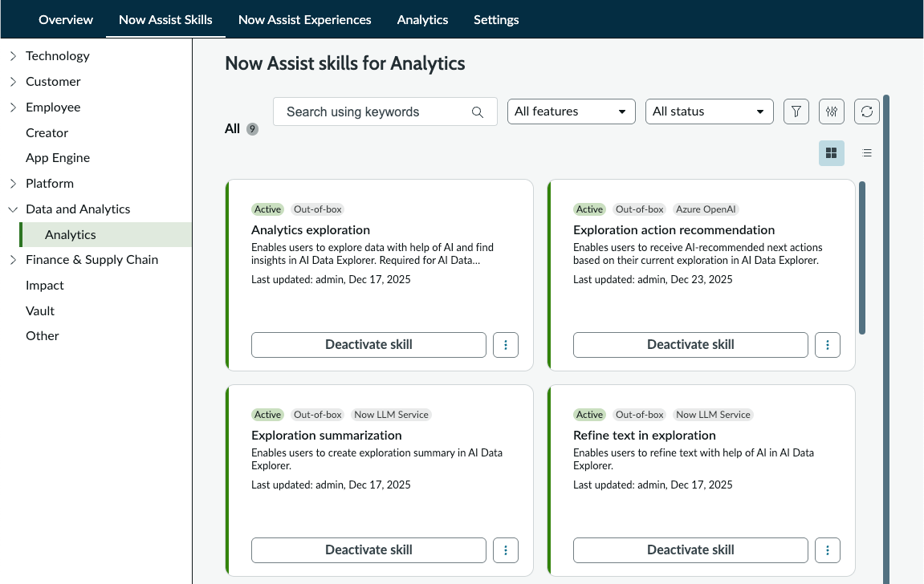Select Creator in the sidebar
Image resolution: width=924 pixels, height=584 pixels.
(47, 133)
